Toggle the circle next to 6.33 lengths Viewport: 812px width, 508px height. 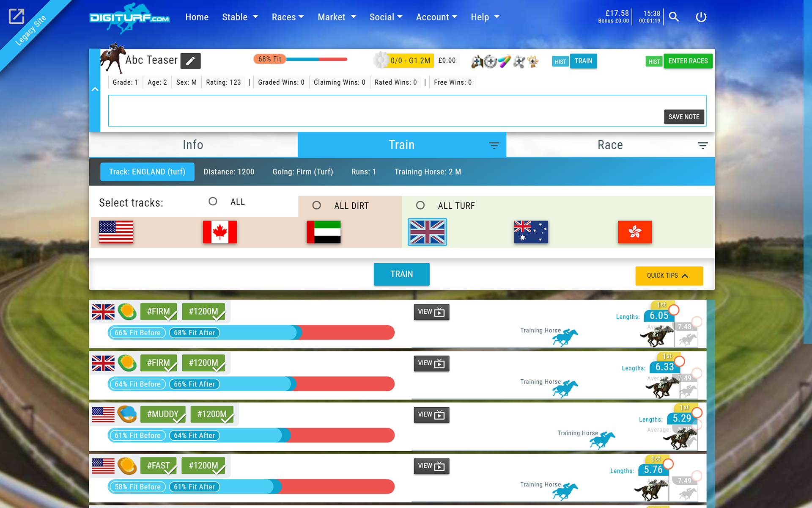click(x=679, y=361)
